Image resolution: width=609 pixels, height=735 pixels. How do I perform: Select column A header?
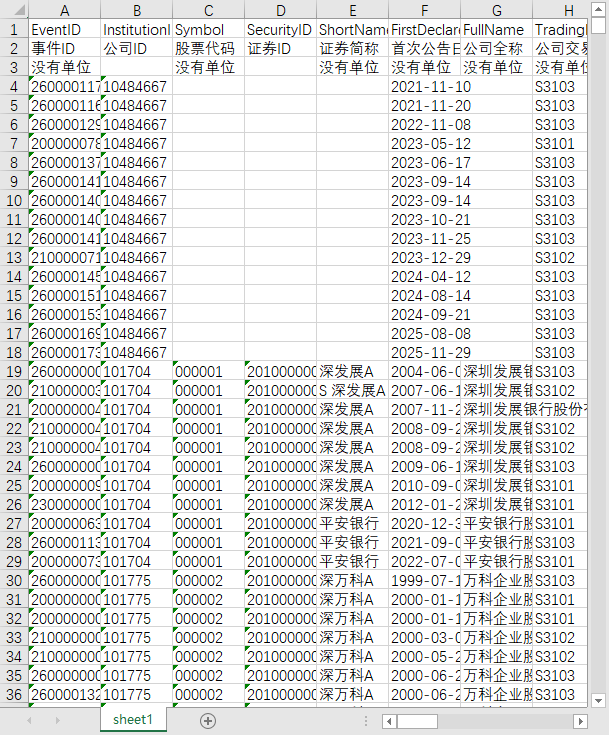(x=65, y=10)
